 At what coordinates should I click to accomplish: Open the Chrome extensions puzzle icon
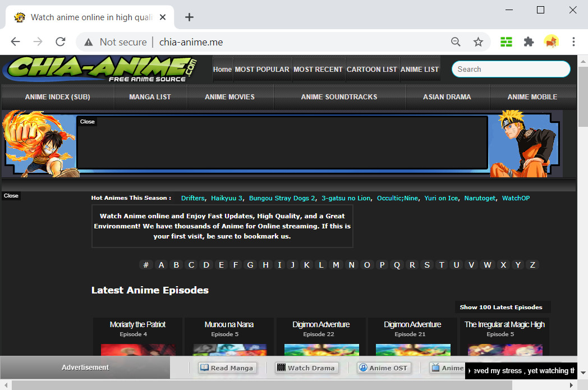point(529,42)
